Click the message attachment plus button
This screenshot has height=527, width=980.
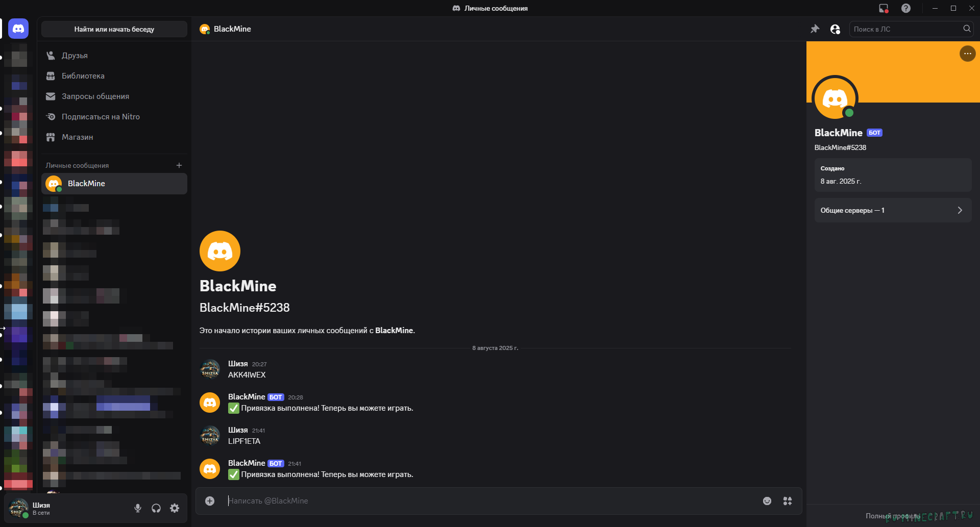pos(210,501)
